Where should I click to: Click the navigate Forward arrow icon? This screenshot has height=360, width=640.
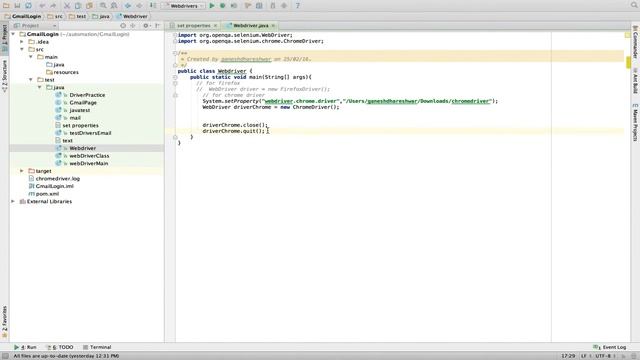[x=139, y=6]
